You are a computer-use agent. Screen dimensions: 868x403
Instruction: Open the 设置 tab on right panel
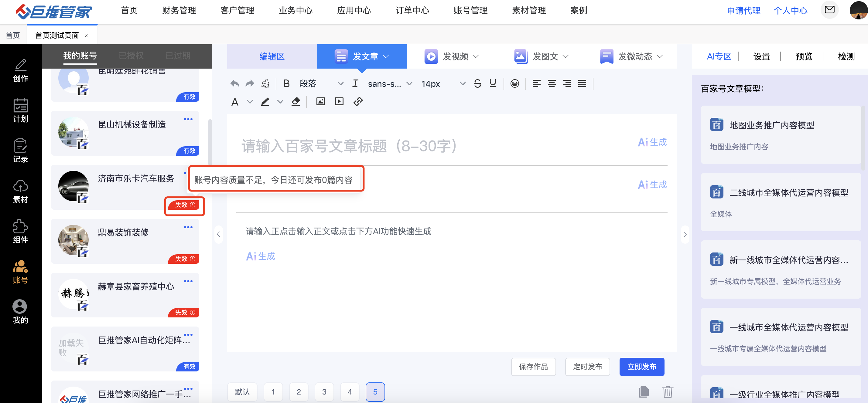click(761, 56)
